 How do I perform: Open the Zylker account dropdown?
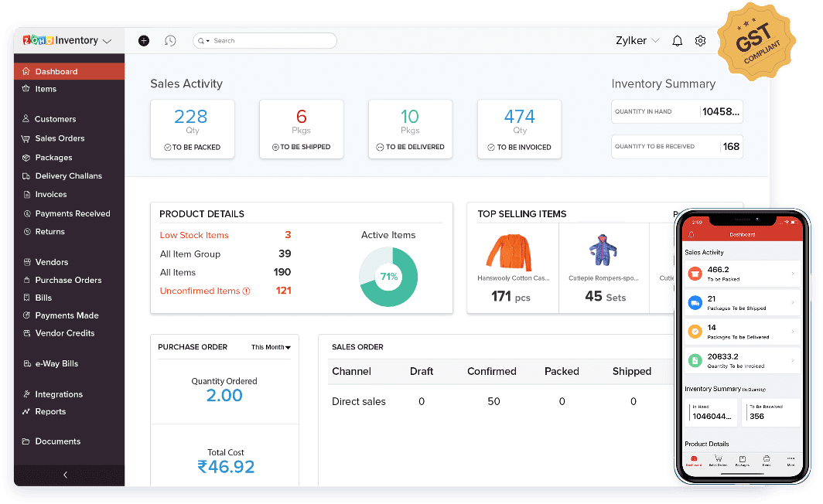pos(636,40)
